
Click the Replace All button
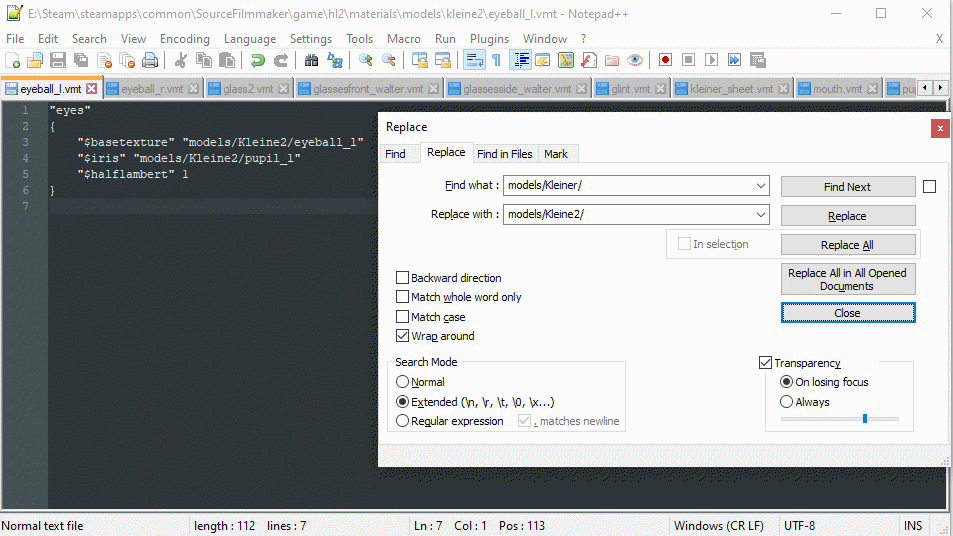point(847,245)
